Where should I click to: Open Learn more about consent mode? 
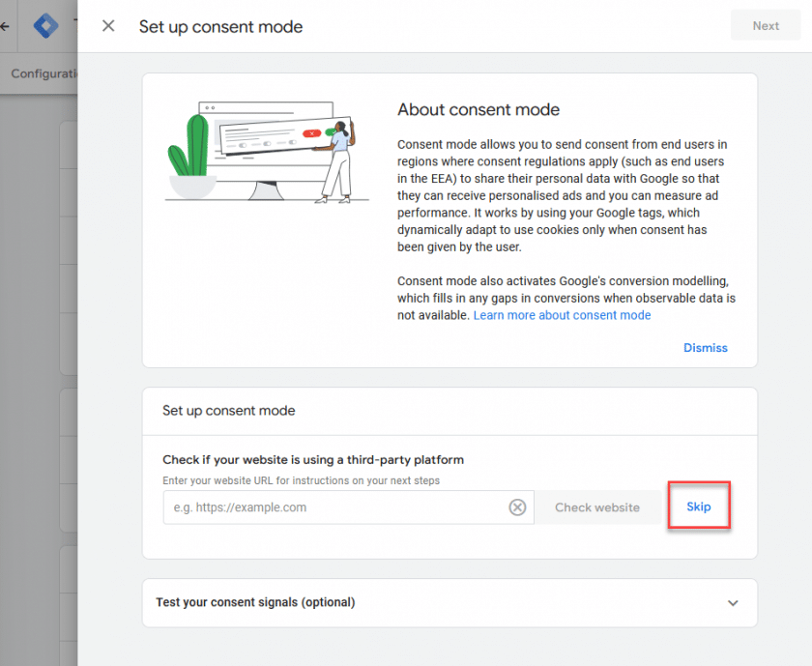[x=562, y=315]
